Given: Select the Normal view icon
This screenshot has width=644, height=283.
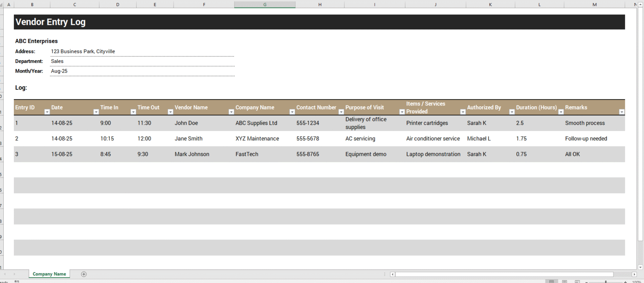Looking at the screenshot, I should click(x=551, y=281).
